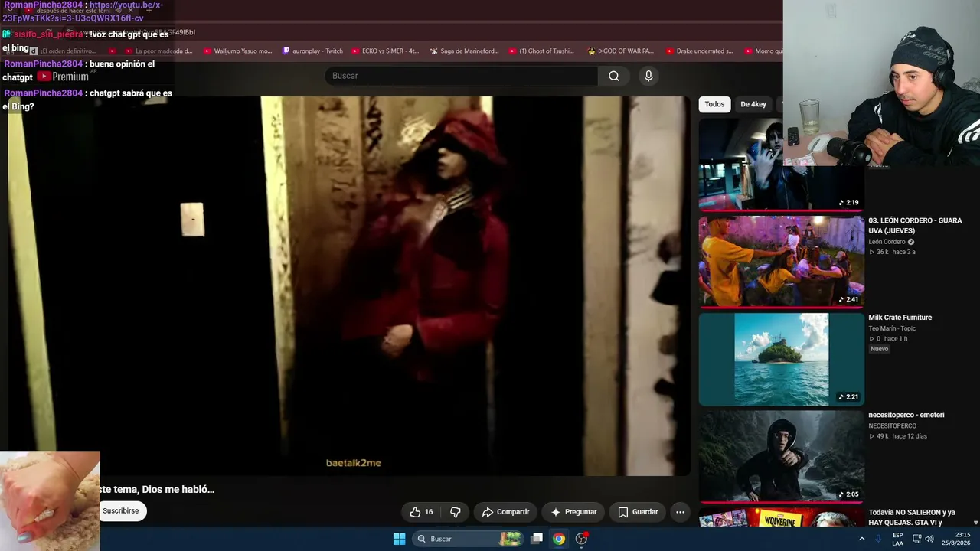The width and height of the screenshot is (980, 551).
Task: Show hidden system tray icons
Action: click(x=862, y=539)
